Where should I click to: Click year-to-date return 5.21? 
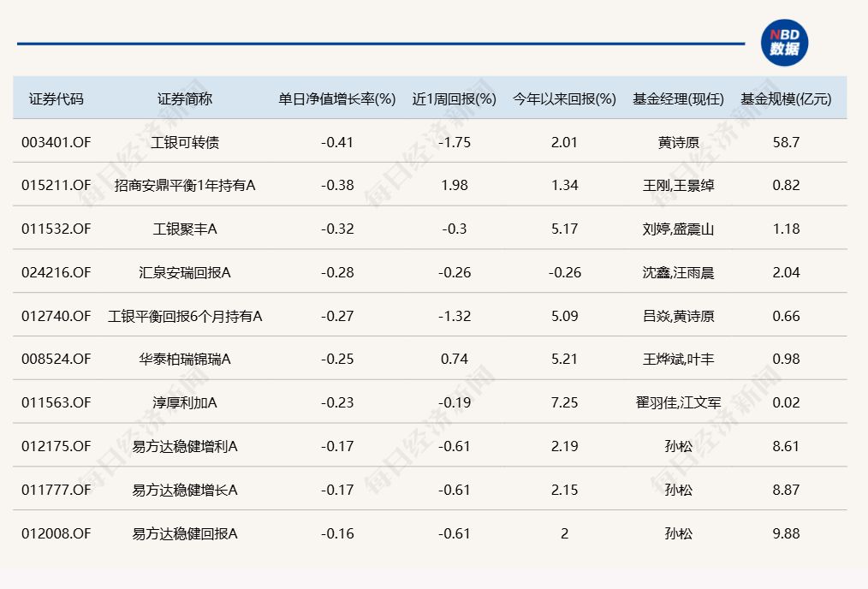tap(565, 360)
